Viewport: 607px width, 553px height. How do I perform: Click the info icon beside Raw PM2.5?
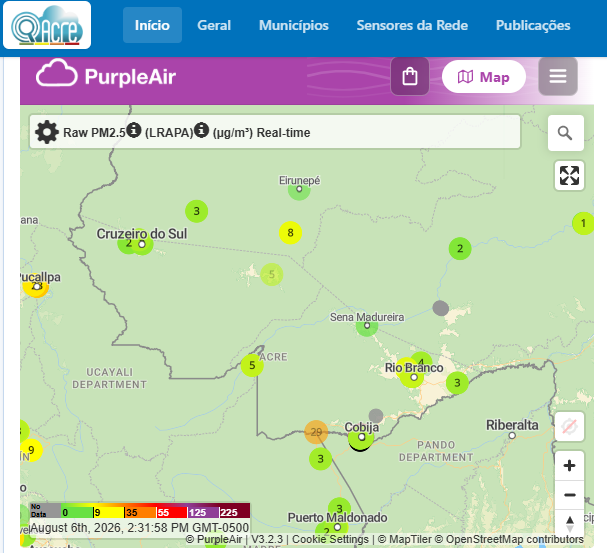coord(134,130)
